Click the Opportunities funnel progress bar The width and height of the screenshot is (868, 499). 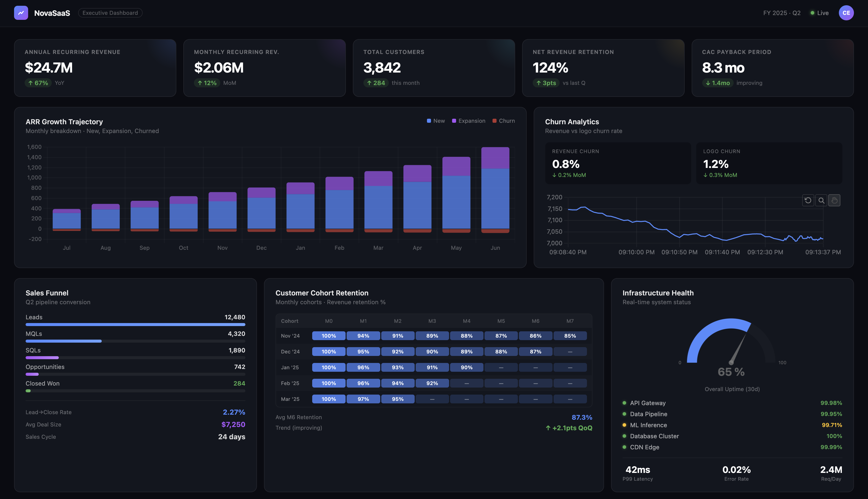pyautogui.click(x=135, y=374)
